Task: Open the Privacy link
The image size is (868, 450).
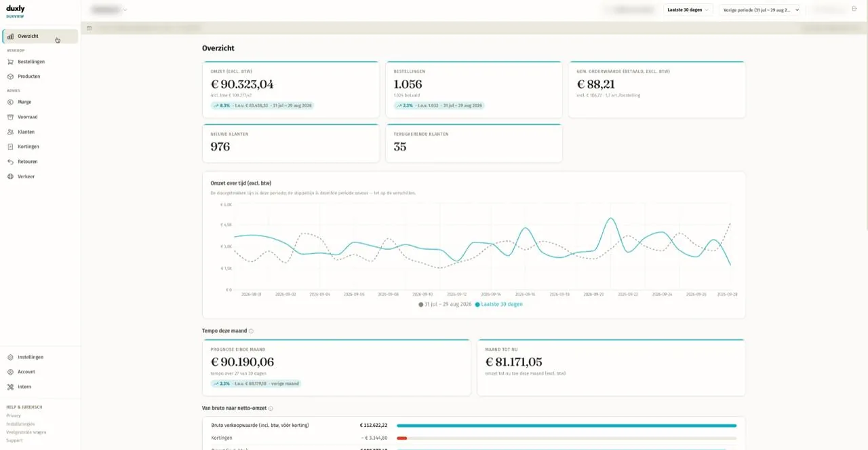Action: [14, 415]
